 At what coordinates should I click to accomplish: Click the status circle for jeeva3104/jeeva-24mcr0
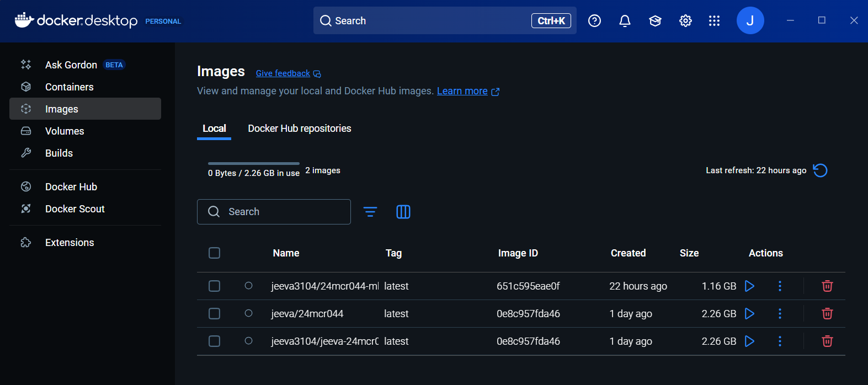click(249, 341)
